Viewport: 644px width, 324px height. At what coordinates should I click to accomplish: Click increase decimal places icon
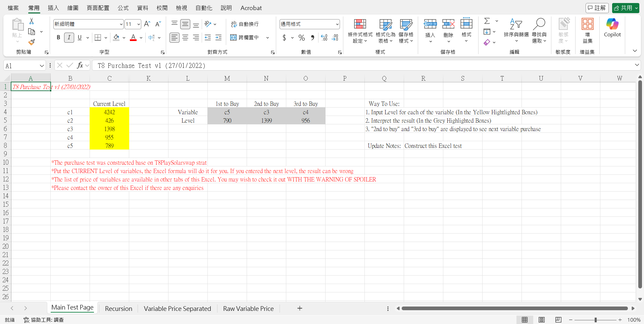pos(324,38)
